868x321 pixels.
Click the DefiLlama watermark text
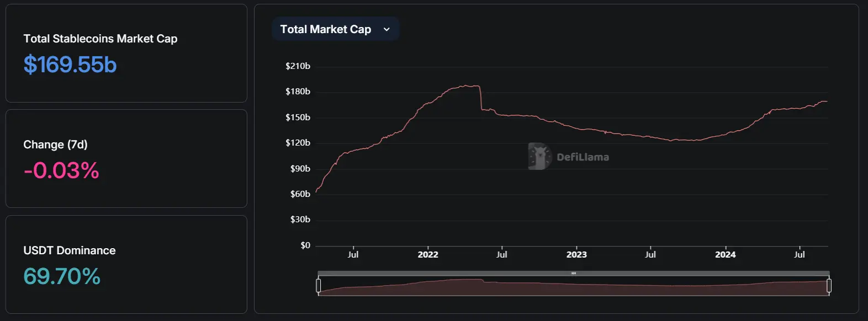click(x=583, y=157)
